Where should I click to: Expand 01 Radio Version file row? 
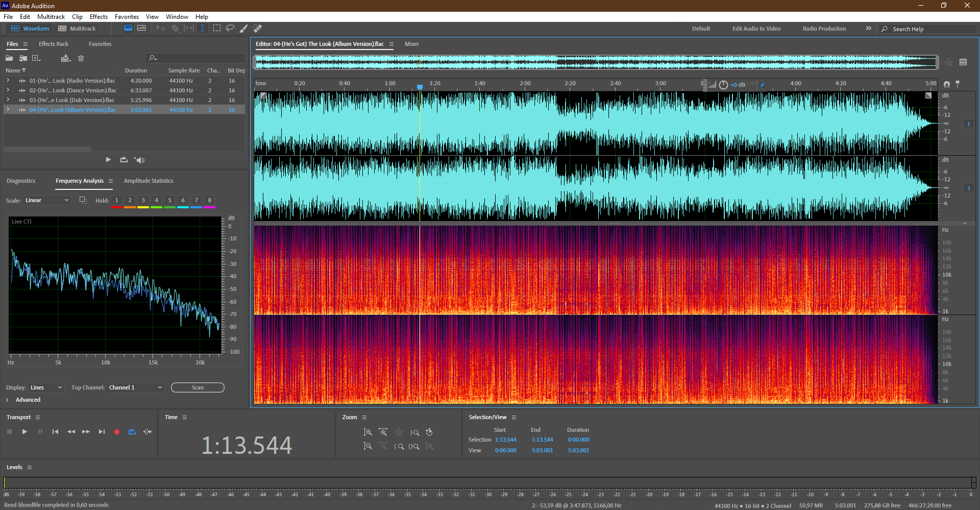point(8,81)
